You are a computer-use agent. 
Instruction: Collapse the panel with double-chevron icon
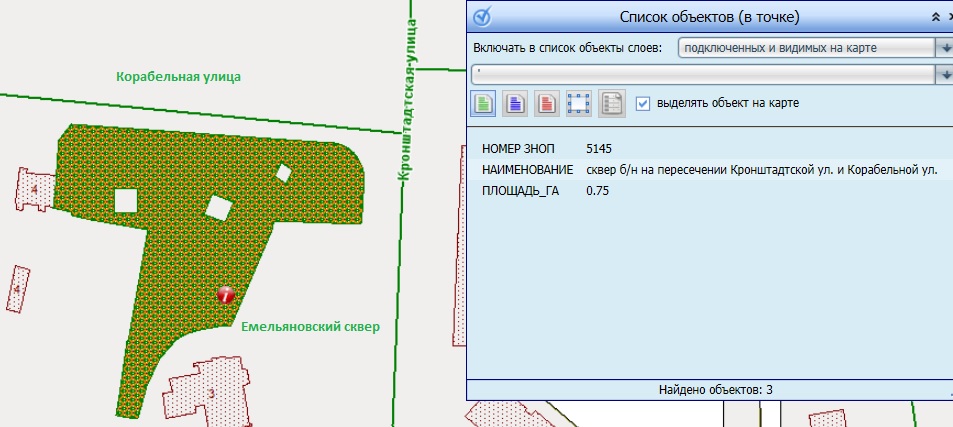pyautogui.click(x=935, y=17)
